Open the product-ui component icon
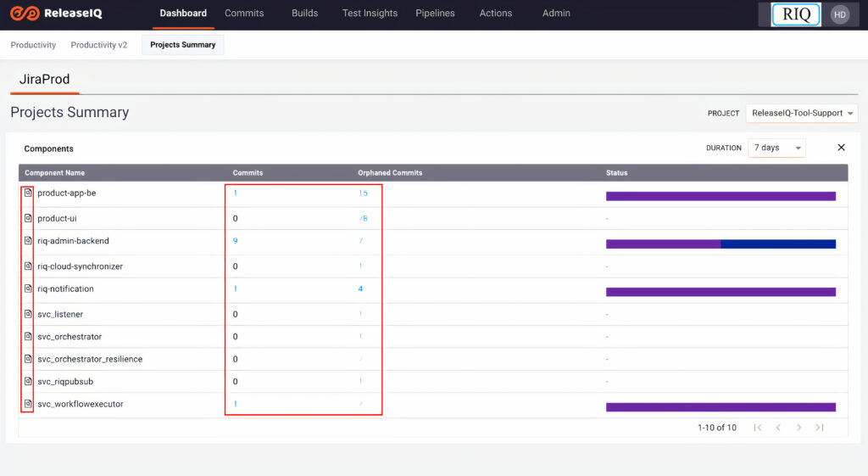This screenshot has height=476, width=868. 28,218
